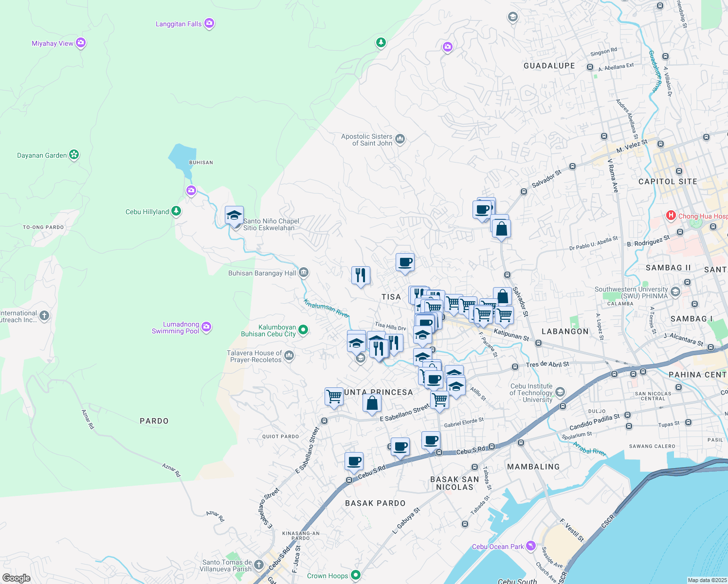Click the restaurant fork-and-knife icon near Buhisan Barangay Hall

pos(361,275)
